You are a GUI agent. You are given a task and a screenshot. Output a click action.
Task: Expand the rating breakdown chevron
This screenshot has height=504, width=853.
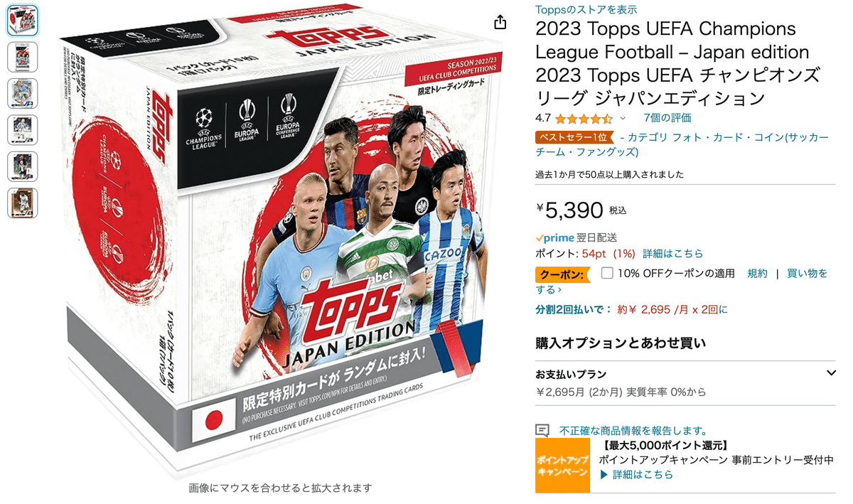point(623,118)
